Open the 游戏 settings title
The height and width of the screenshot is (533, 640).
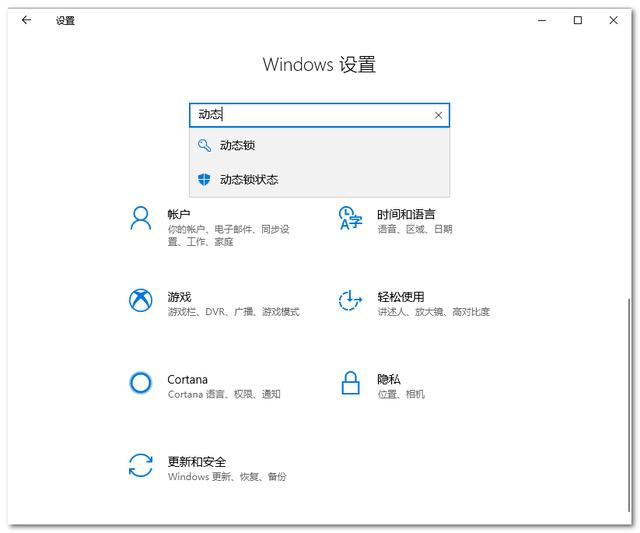(179, 297)
